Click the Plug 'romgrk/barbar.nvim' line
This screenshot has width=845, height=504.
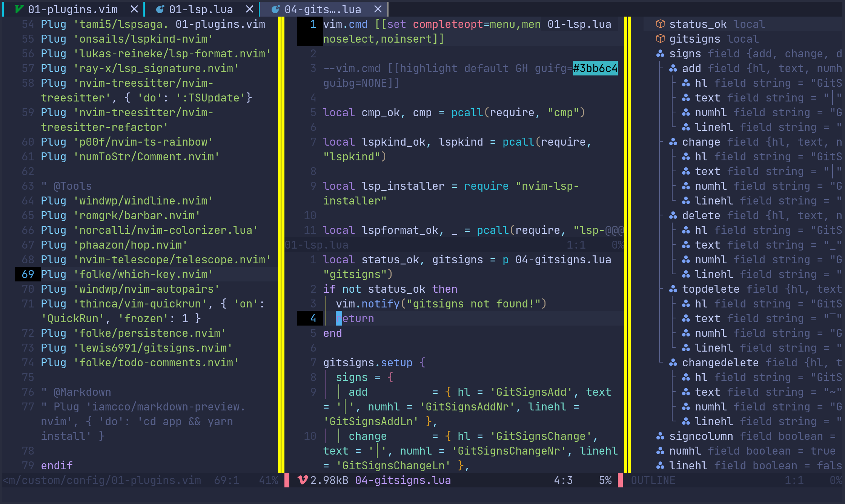(x=120, y=215)
